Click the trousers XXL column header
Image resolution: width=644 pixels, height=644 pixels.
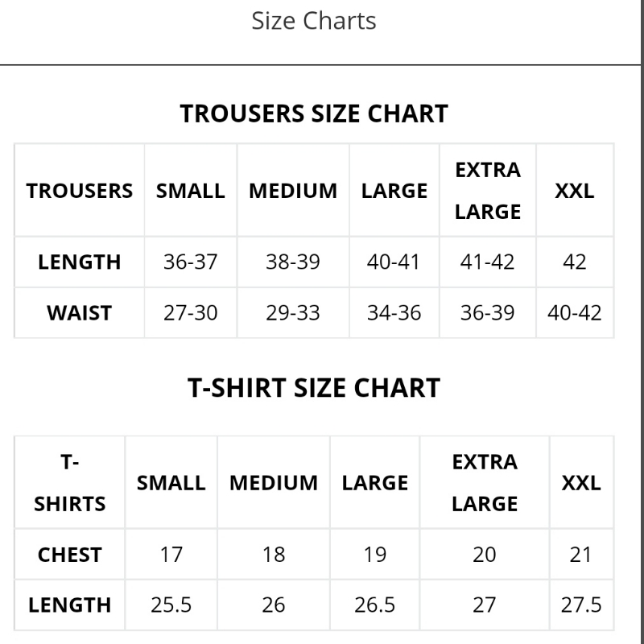575,191
